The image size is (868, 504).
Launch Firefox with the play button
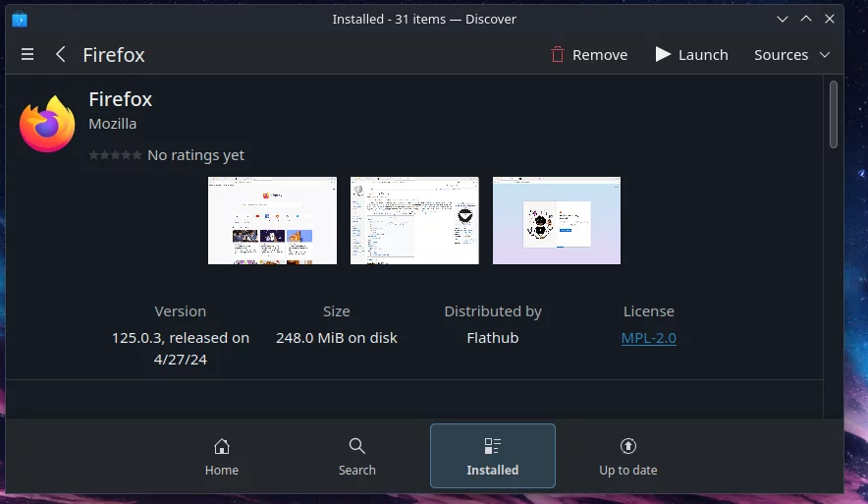tap(691, 54)
